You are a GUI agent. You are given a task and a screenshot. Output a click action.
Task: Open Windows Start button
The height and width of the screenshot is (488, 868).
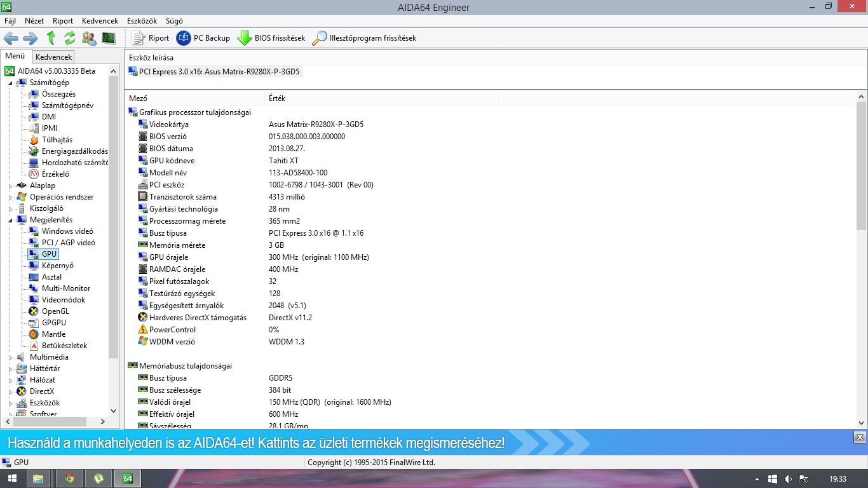13,478
